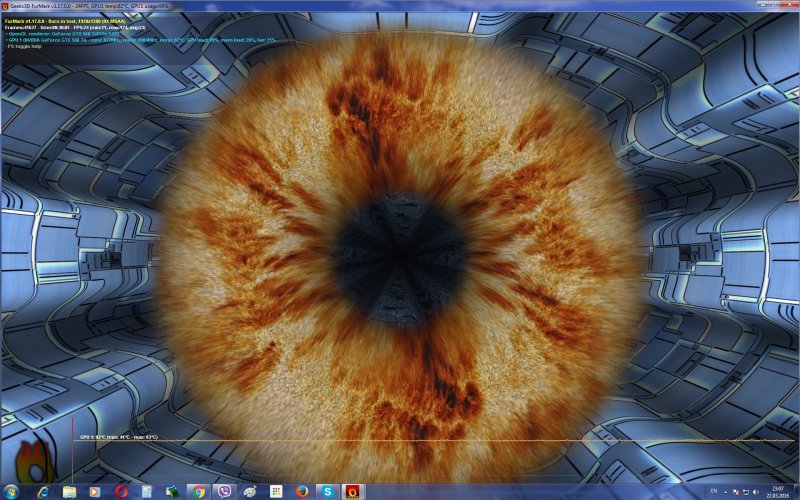Open the EN language input selector

713,492
